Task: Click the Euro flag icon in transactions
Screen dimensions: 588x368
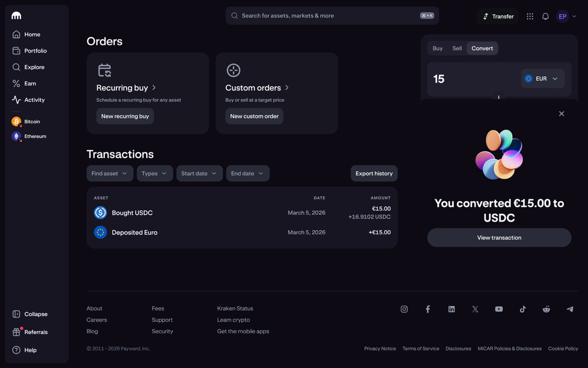Action: coord(101,232)
